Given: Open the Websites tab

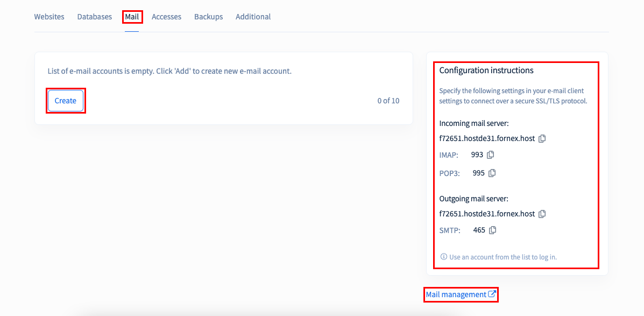Looking at the screenshot, I should [x=49, y=17].
